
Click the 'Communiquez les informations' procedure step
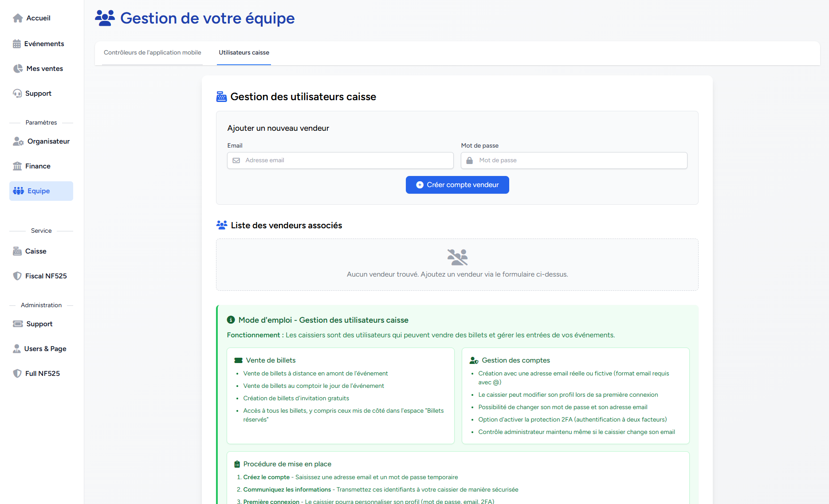pos(381,490)
